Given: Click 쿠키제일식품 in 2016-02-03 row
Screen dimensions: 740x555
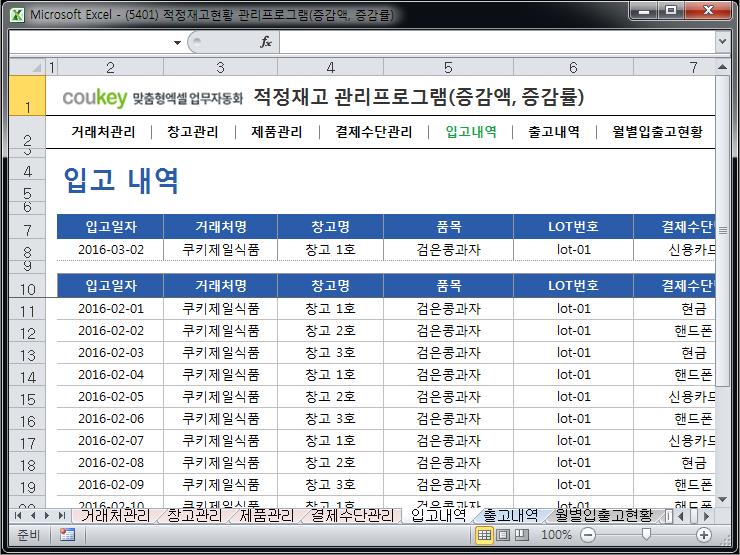Looking at the screenshot, I should pos(220,353).
